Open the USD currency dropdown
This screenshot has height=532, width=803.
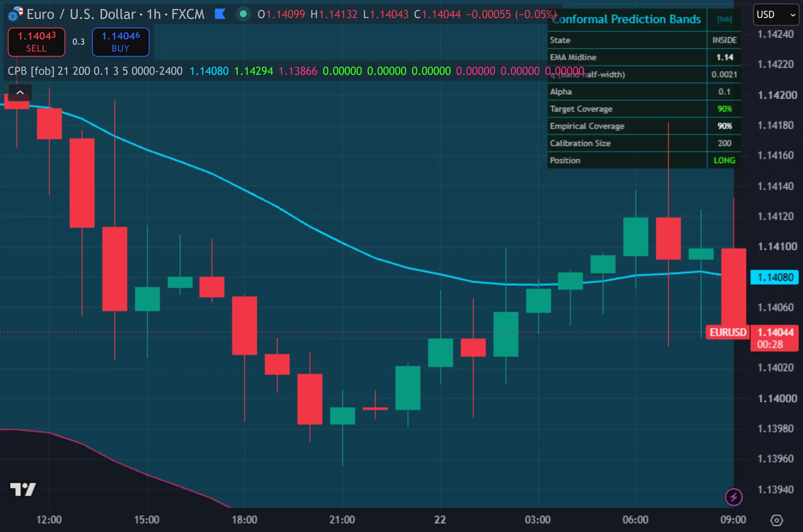776,15
